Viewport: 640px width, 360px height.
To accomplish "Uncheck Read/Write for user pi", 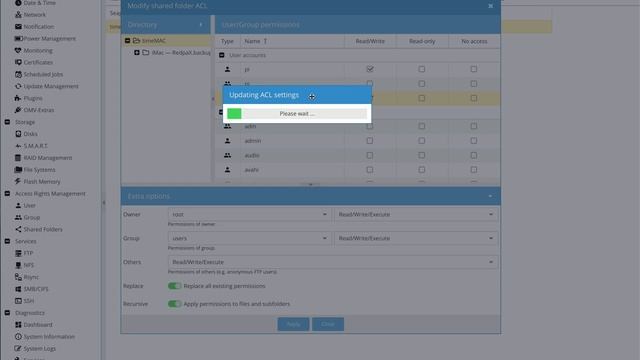I will 370,69.
